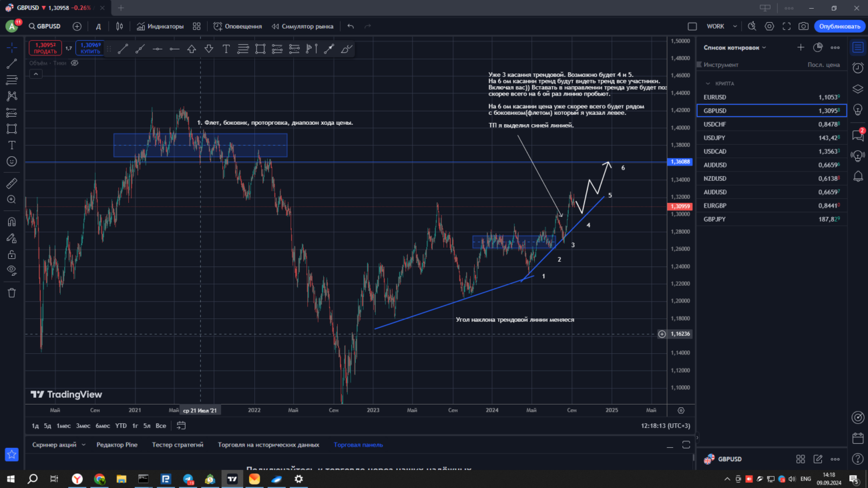Open the indicator templates grid icon
868x488 pixels.
click(196, 26)
